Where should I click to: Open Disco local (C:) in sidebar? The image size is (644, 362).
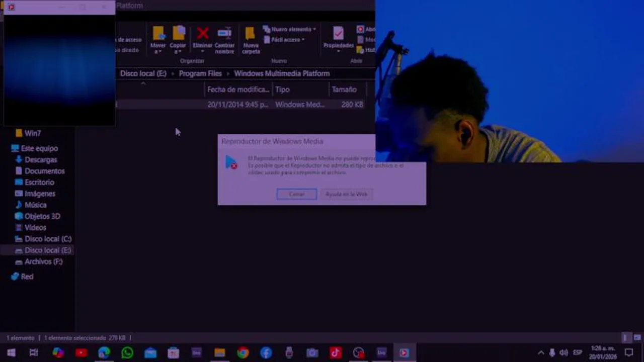tap(43, 239)
